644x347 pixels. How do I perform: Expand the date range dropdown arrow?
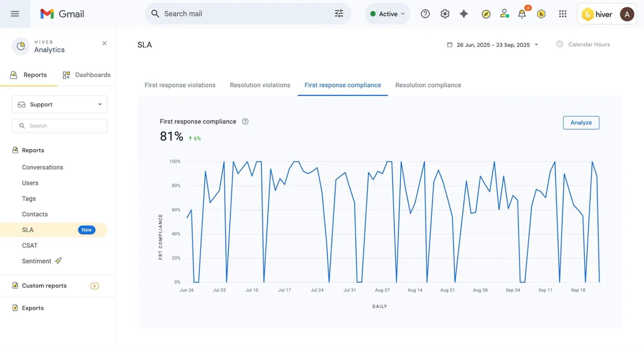[536, 45]
